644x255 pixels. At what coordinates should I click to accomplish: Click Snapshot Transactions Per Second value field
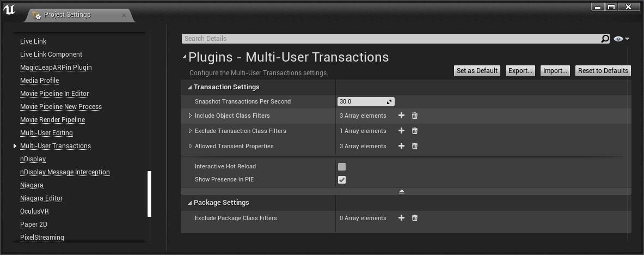(x=365, y=101)
